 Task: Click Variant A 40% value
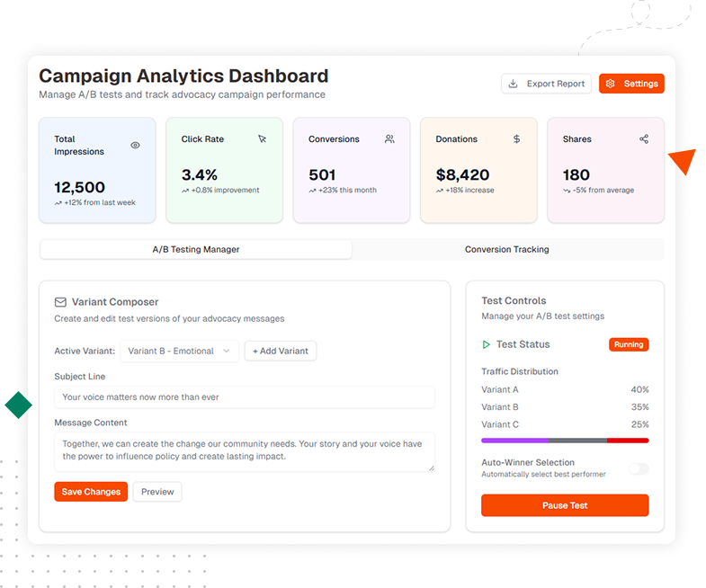point(639,389)
